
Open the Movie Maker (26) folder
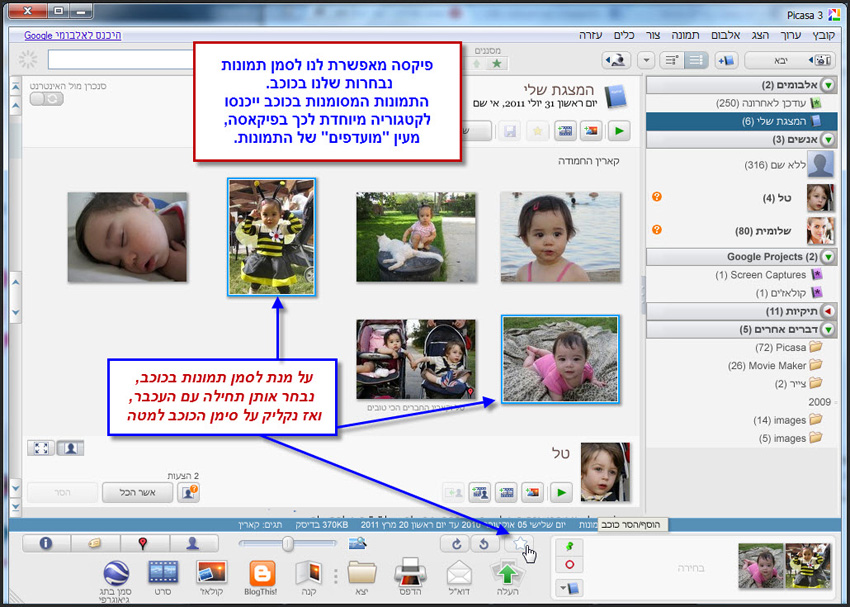click(740, 365)
